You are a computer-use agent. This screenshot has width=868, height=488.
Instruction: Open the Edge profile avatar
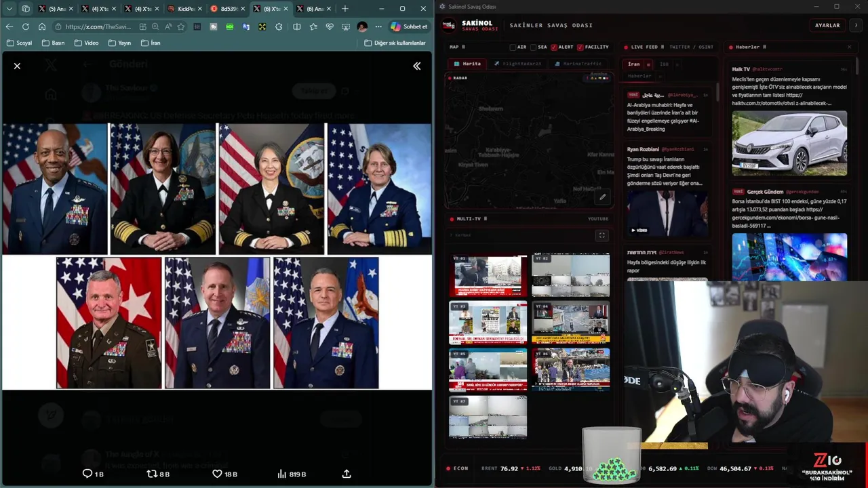coord(362,26)
